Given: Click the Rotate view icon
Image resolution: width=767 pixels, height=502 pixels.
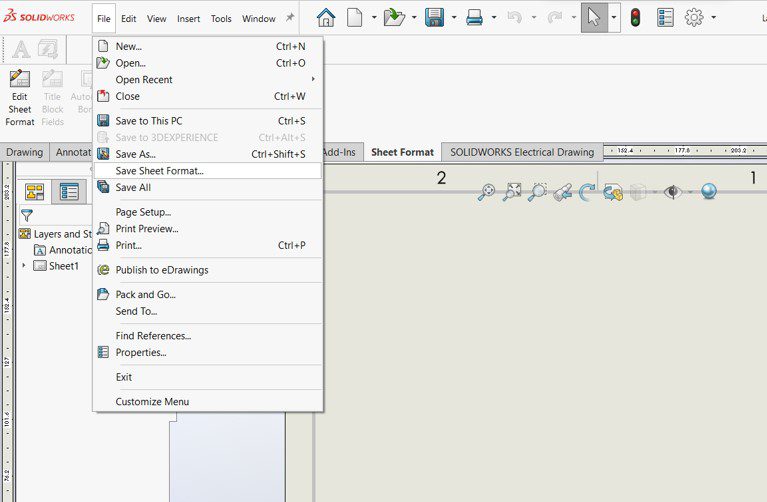Looking at the screenshot, I should coord(588,192).
